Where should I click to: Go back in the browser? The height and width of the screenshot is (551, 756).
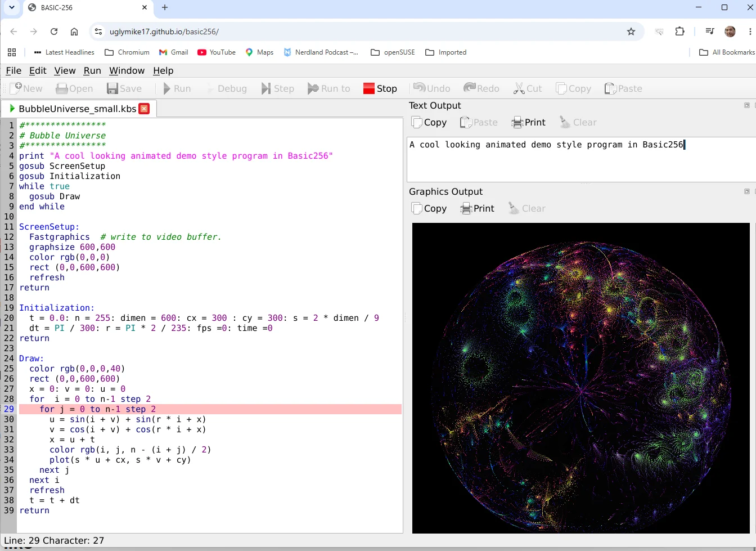click(x=13, y=32)
